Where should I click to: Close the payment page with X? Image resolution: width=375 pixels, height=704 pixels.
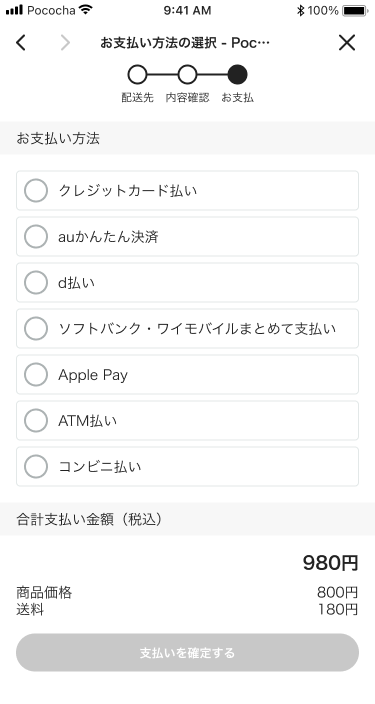347,43
